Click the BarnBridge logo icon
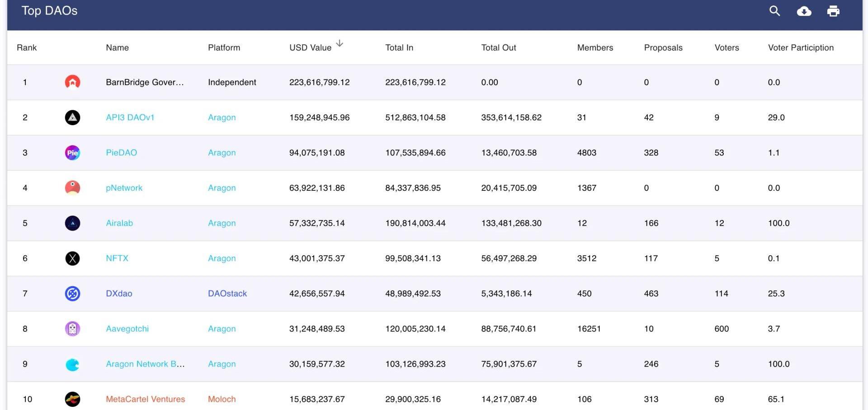Screen dimensions: 868x410 point(72,82)
